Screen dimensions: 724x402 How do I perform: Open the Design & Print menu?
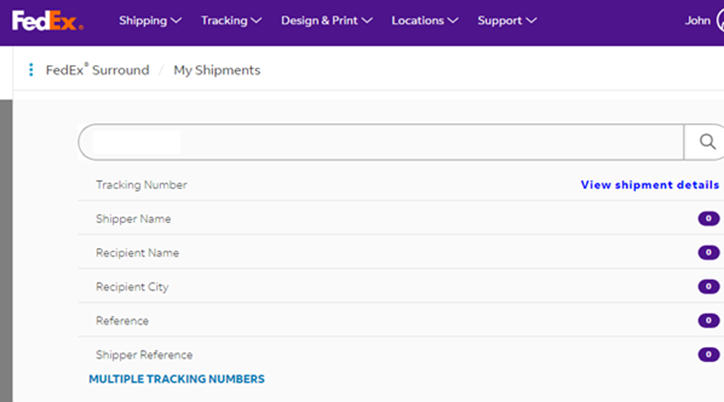[x=327, y=21]
